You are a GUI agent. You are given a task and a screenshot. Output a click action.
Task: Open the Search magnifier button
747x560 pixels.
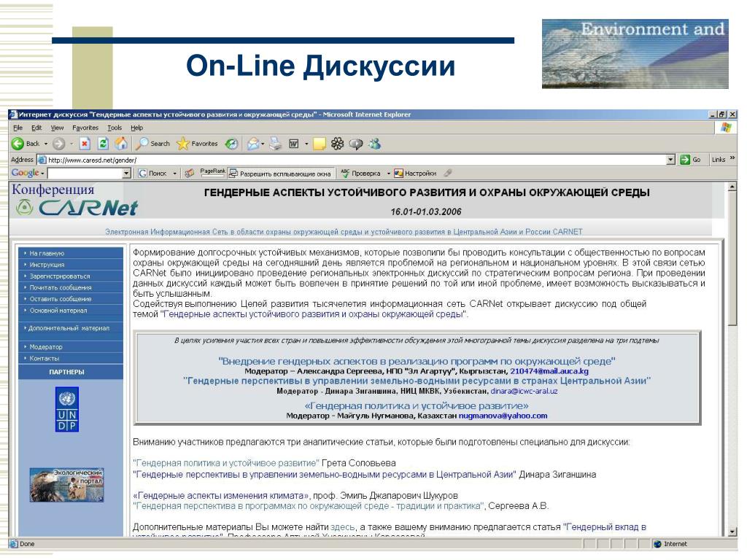coord(153,144)
